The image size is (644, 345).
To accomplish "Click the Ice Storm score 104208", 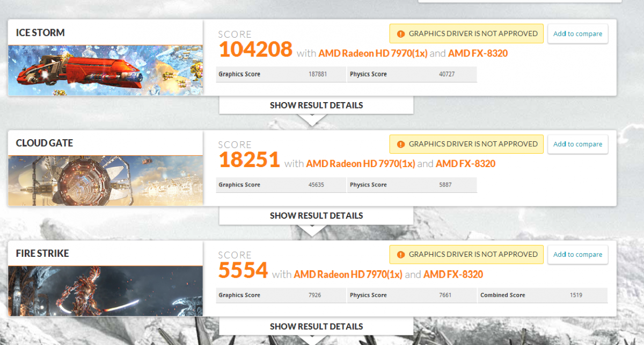I will pos(255,49).
